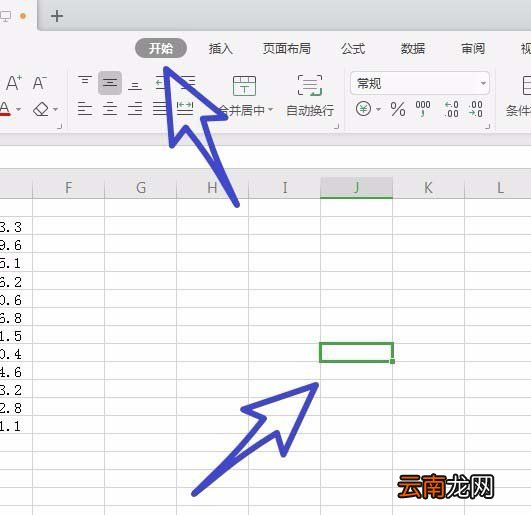Image resolution: width=531 pixels, height=515 pixels.
Task: Switch to the 插入 tab
Action: (x=221, y=49)
